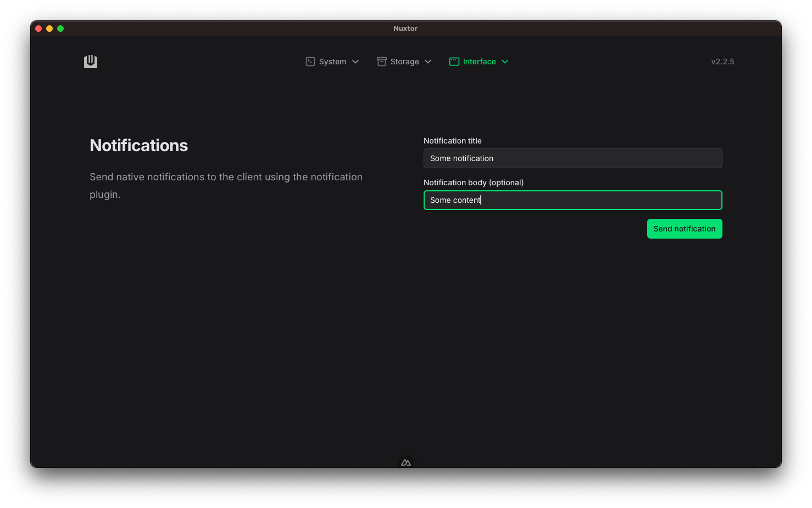Click the Nuxtor logo icon
Screen dimensions: 812x508
tap(91, 62)
